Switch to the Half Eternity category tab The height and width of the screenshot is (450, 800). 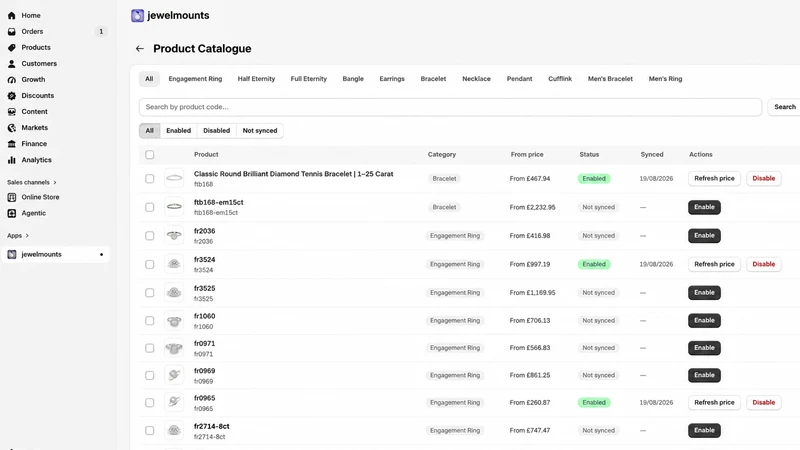(x=256, y=79)
